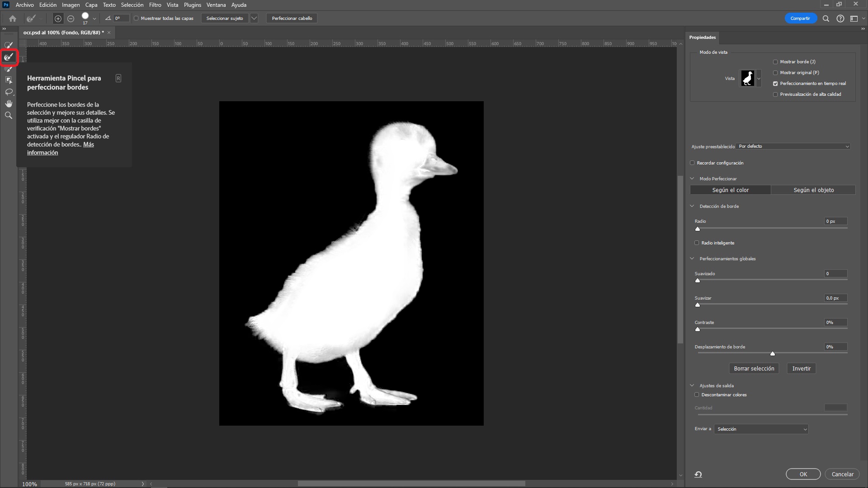This screenshot has height=488, width=868.
Task: Click the Seleccionar sujeto button
Action: pos(225,19)
